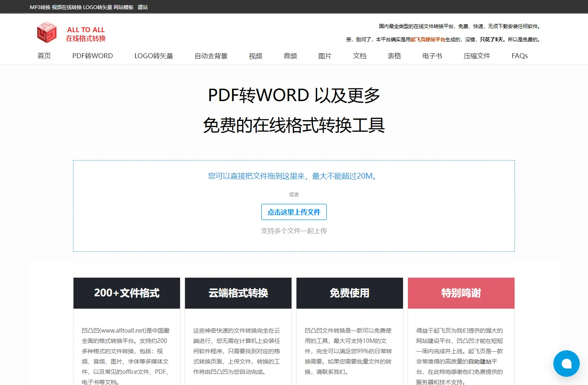Click ALL TO ALL 在线格式转换 brand text
Viewport: 588px width, 385px height.
pos(86,34)
